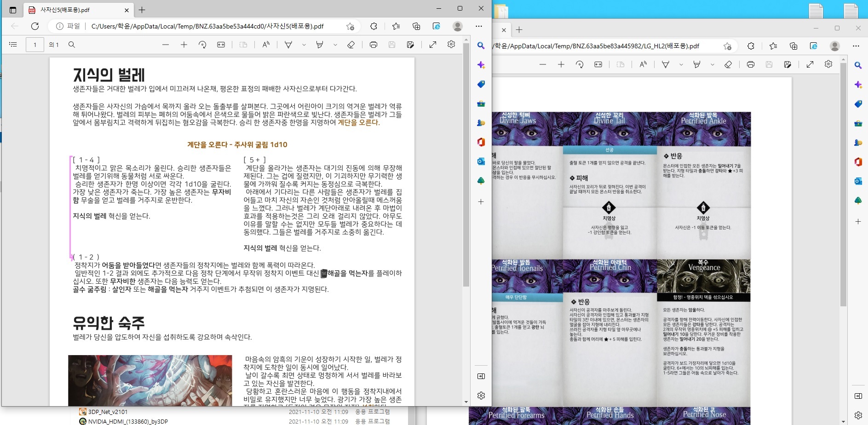
Task: Select Draw pen tool in LG_HL2 PDF
Action: point(666,64)
